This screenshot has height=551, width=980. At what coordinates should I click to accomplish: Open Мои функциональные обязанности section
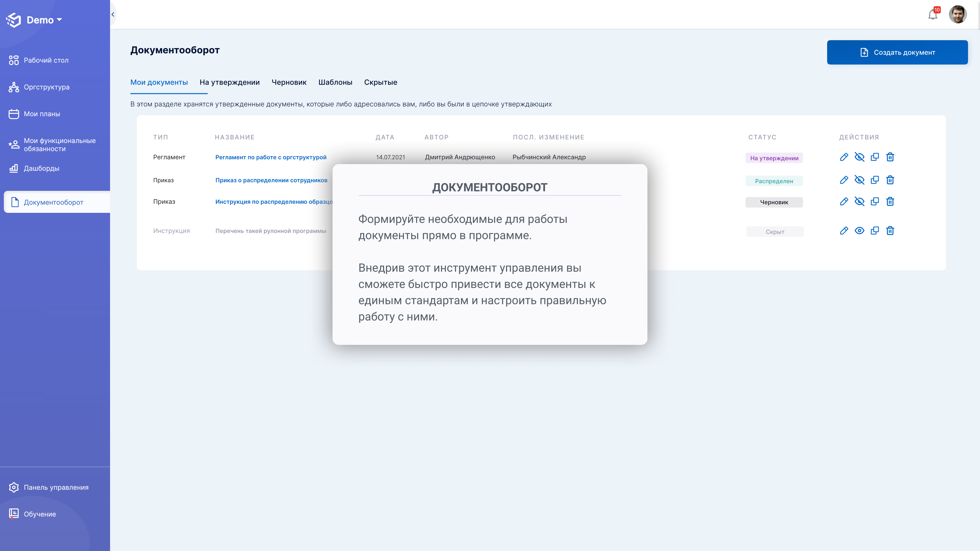point(60,144)
